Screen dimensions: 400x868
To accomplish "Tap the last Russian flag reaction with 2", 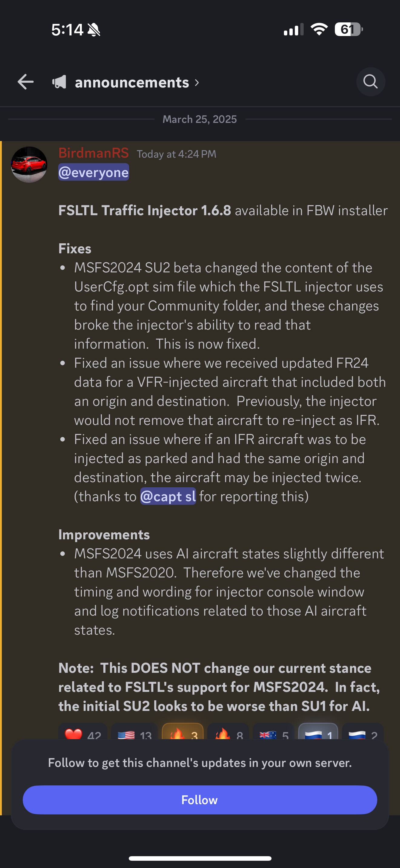I will coord(362,732).
